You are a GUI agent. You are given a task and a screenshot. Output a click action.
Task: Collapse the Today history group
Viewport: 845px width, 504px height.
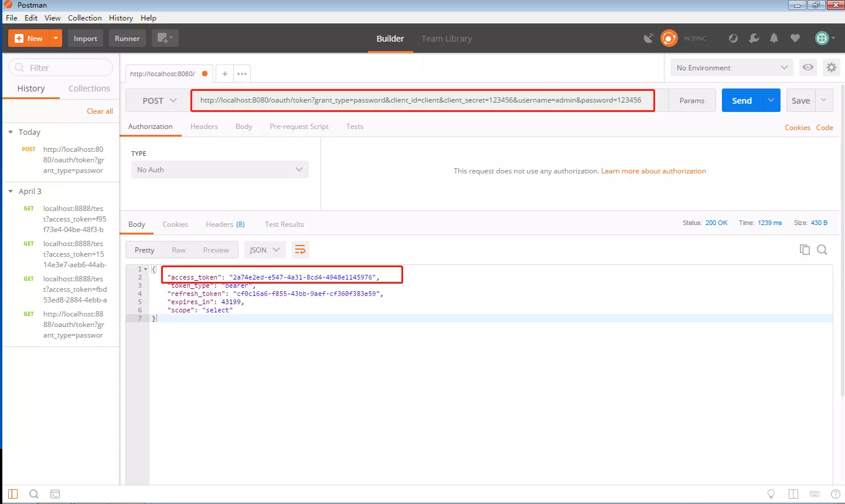(11, 132)
